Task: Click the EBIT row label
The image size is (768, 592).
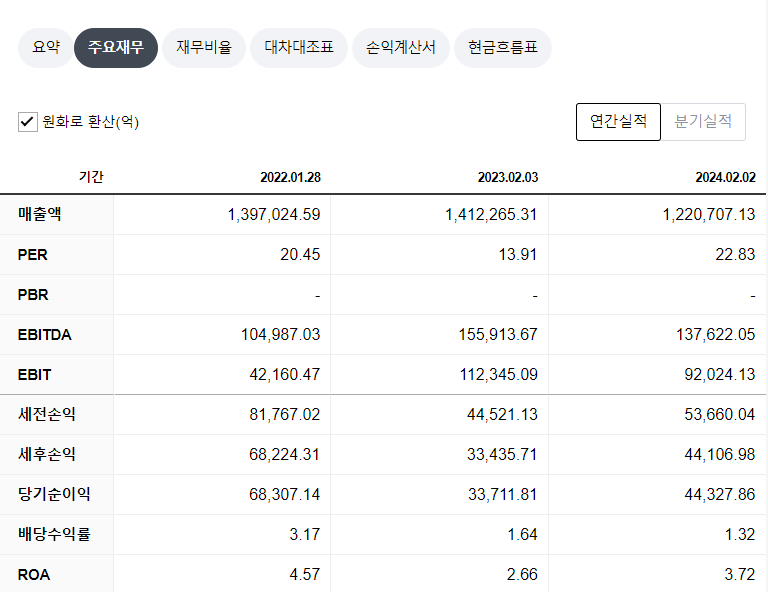Action: point(34,375)
